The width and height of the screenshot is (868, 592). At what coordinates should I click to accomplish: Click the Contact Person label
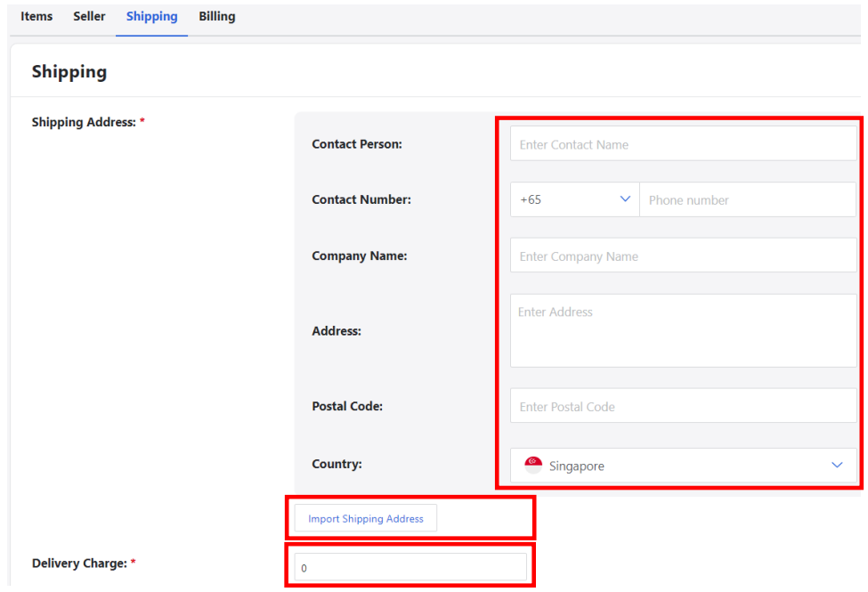[x=357, y=144]
